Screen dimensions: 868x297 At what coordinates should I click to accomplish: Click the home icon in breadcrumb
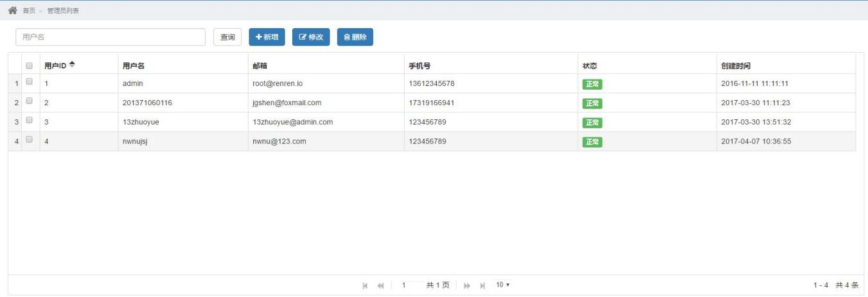12,11
